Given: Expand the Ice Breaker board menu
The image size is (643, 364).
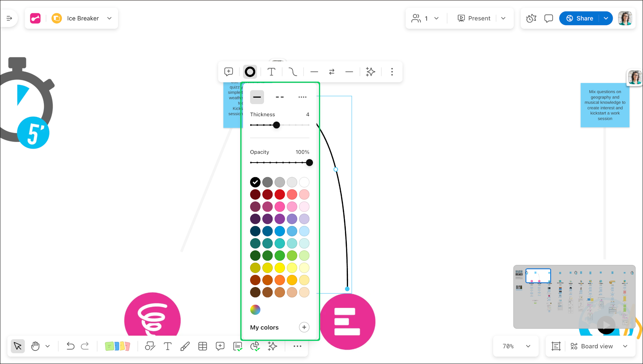Looking at the screenshot, I should [110, 18].
